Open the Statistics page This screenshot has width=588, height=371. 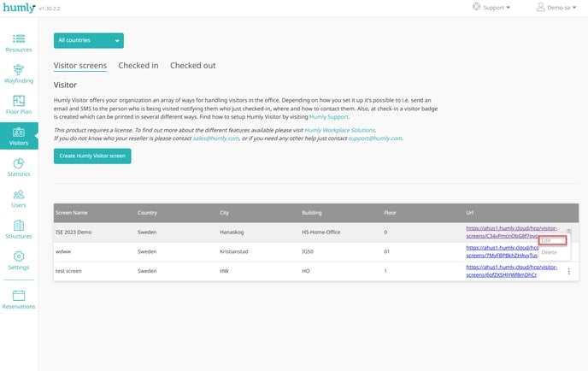pyautogui.click(x=19, y=168)
